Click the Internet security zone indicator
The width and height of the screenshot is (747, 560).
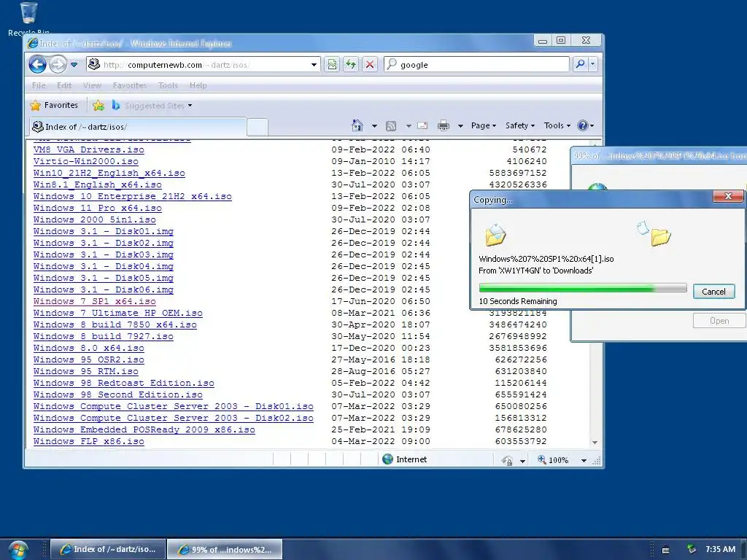tap(405, 459)
